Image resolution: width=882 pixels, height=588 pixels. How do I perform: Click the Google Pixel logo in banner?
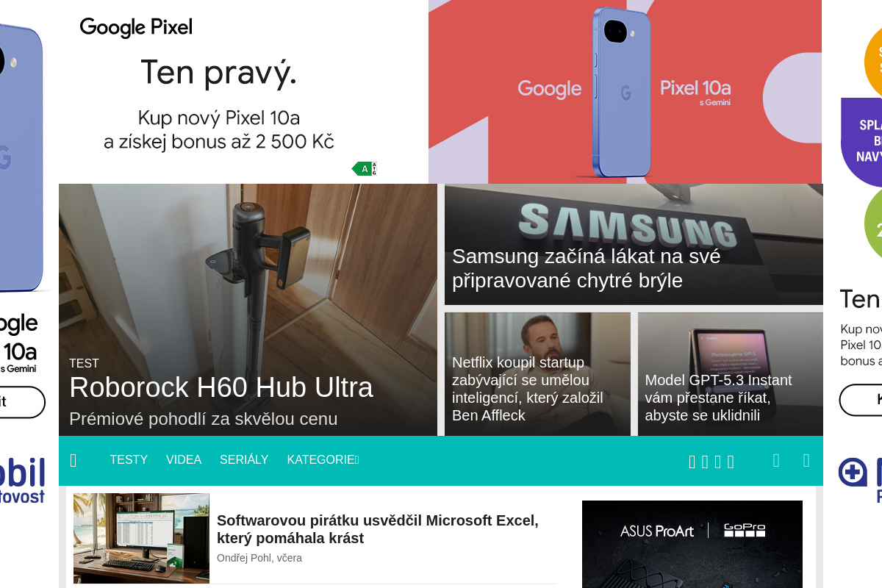point(136,27)
